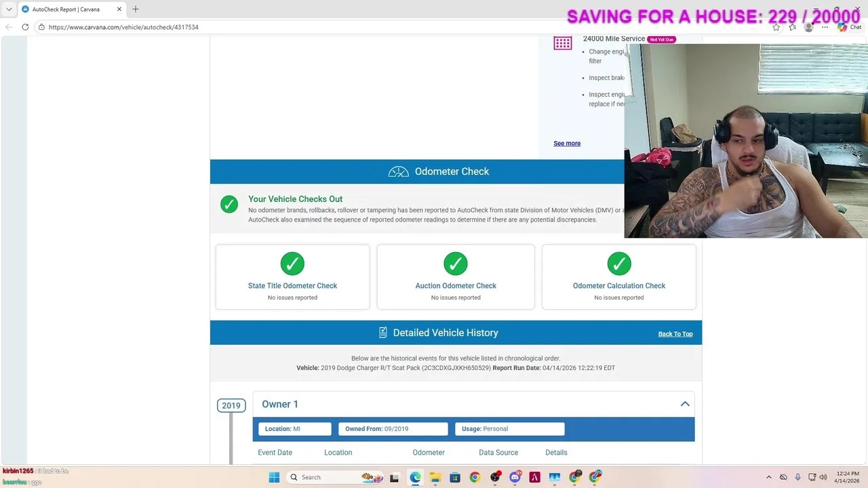Click the See more link
Screen dimensions: 868x488
[567, 143]
